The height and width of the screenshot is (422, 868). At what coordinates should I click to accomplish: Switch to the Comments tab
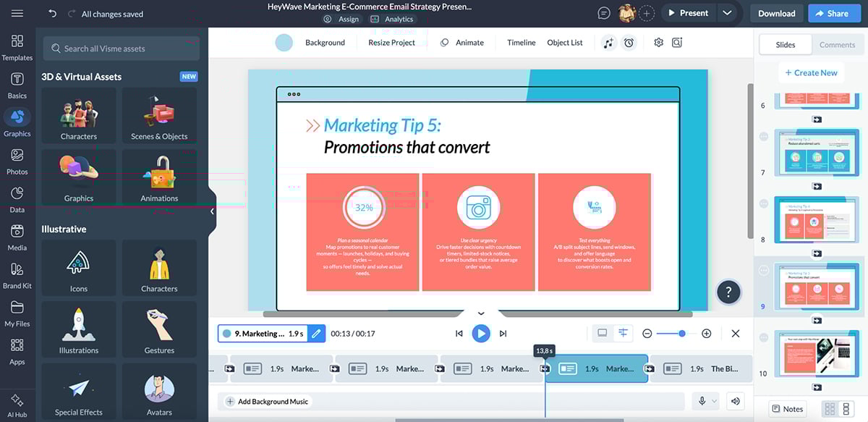[x=837, y=44]
